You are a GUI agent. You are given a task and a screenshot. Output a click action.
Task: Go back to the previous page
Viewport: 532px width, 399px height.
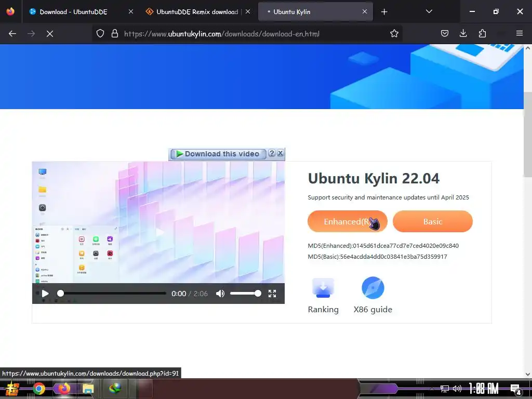tap(12, 34)
